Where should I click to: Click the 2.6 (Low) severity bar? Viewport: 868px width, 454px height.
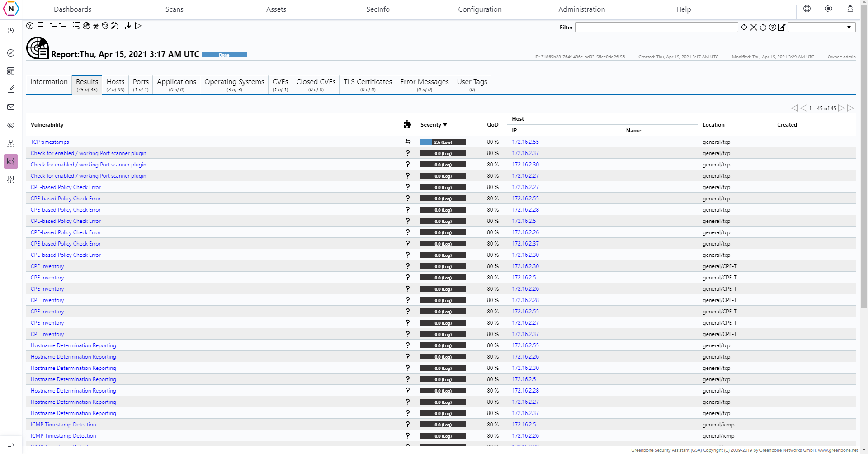(x=443, y=142)
